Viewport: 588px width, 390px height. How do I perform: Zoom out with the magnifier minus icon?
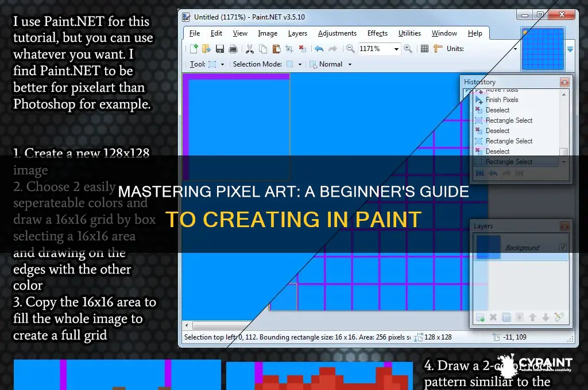pyautogui.click(x=350, y=49)
